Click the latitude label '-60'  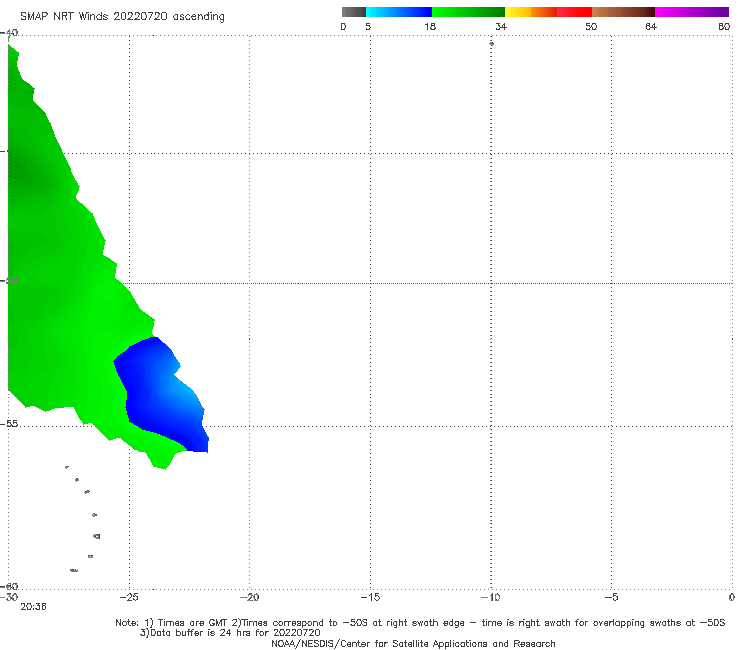(x=9, y=586)
